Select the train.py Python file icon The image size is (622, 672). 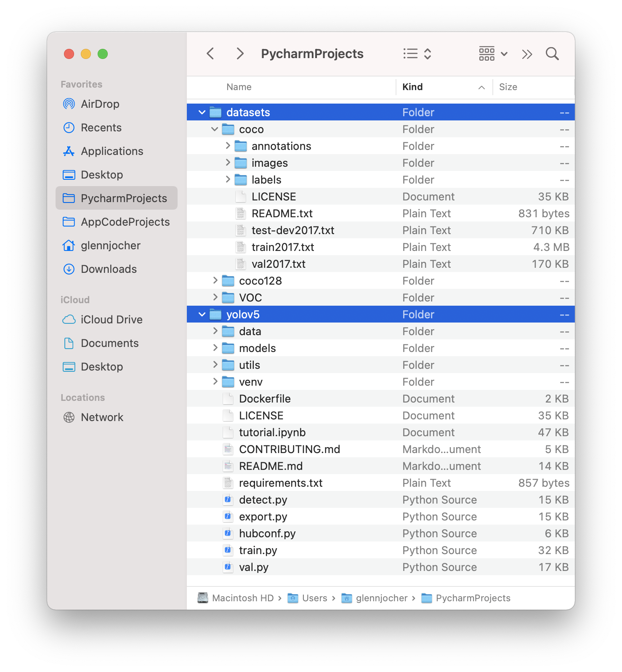point(228,550)
